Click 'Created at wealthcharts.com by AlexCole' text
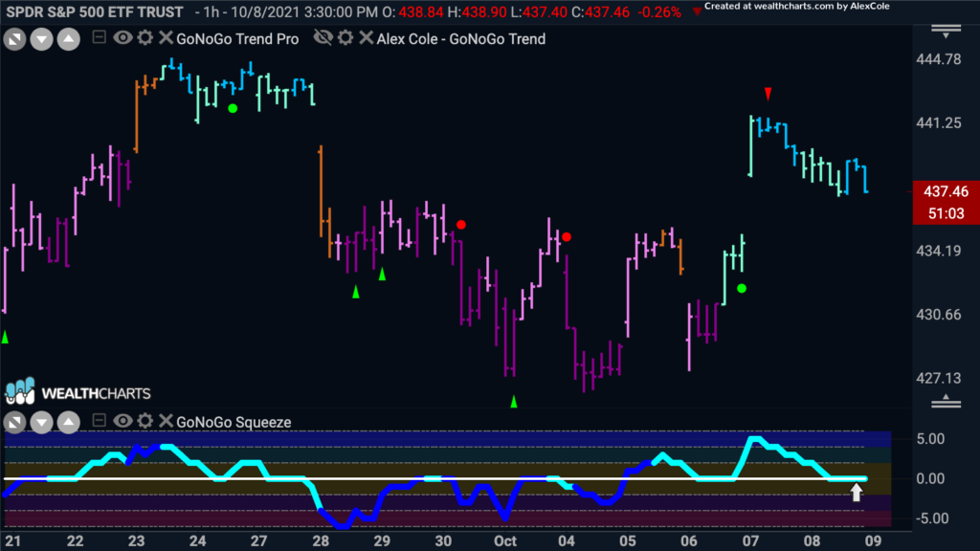 (797, 7)
